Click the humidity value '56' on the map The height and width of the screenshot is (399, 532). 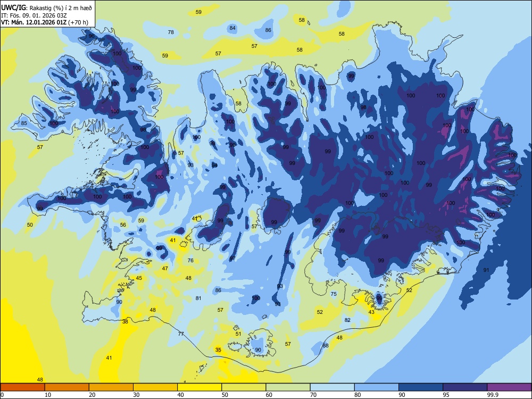123,225
